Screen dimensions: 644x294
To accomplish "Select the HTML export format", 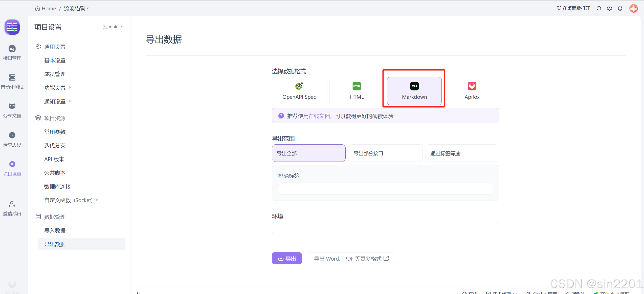I will 357,91.
